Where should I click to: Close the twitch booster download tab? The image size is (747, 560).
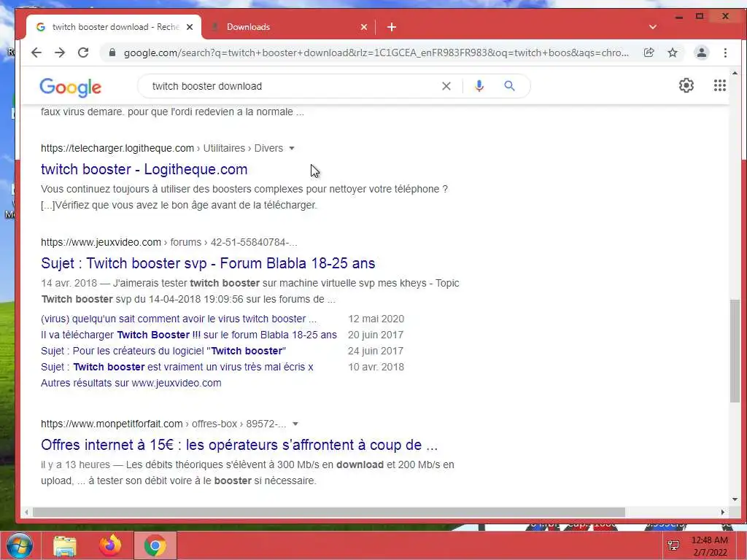pos(190,27)
